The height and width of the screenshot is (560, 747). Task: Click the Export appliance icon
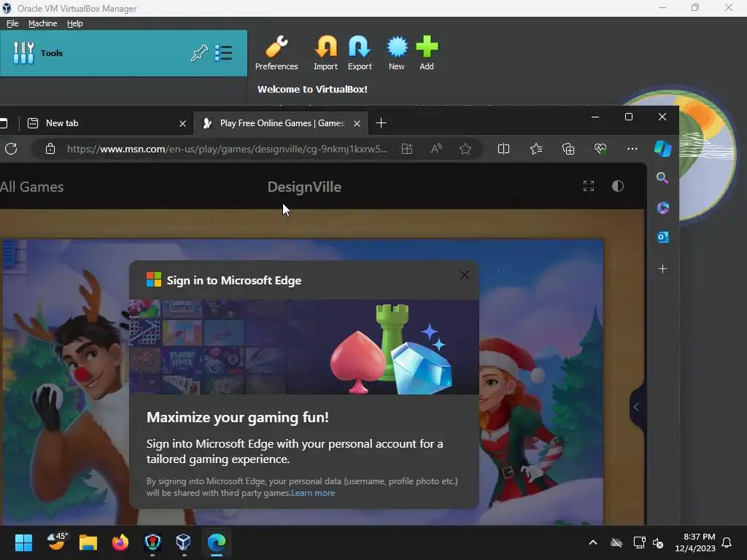pyautogui.click(x=360, y=53)
